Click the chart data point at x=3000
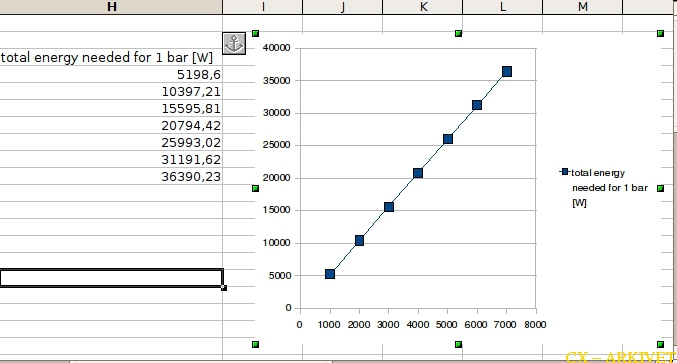 pos(389,207)
